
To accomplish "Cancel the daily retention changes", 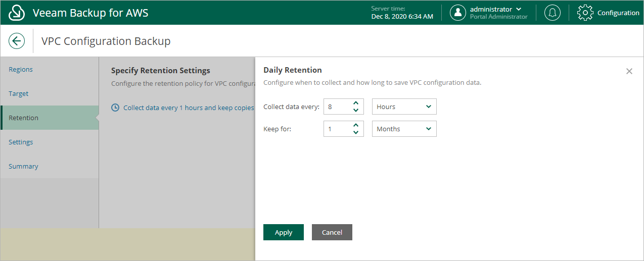I will pos(332,232).
